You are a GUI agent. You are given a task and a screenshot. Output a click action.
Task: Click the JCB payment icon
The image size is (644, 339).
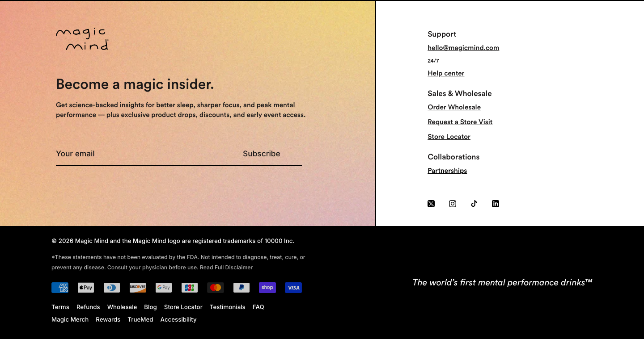click(190, 288)
